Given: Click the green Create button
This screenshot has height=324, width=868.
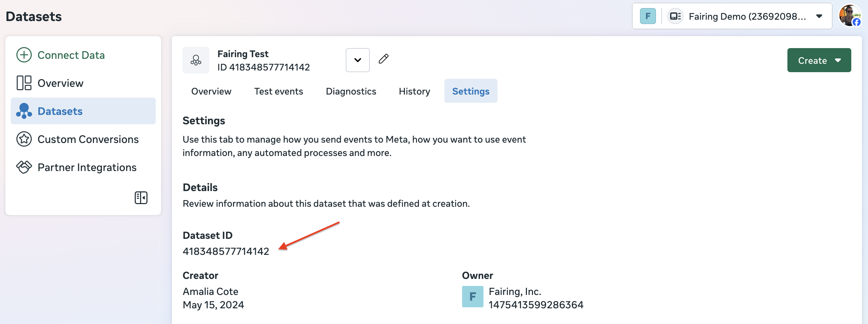Looking at the screenshot, I should coord(819,60).
